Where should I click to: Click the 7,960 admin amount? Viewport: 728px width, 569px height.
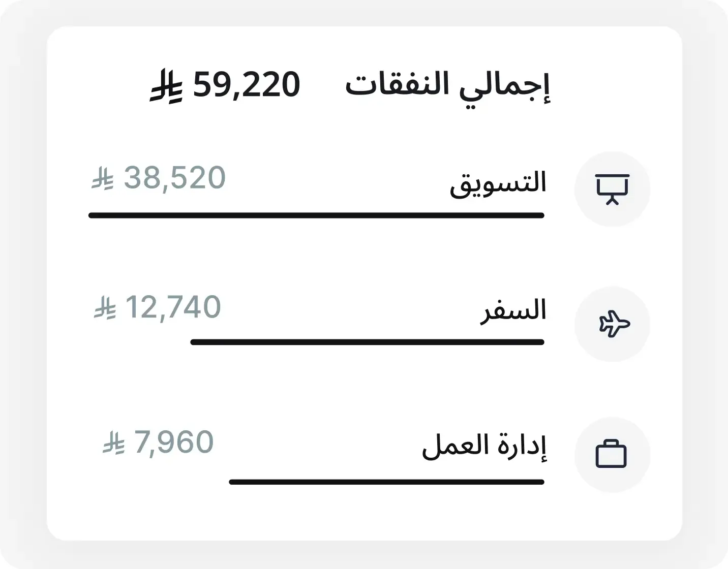click(173, 441)
